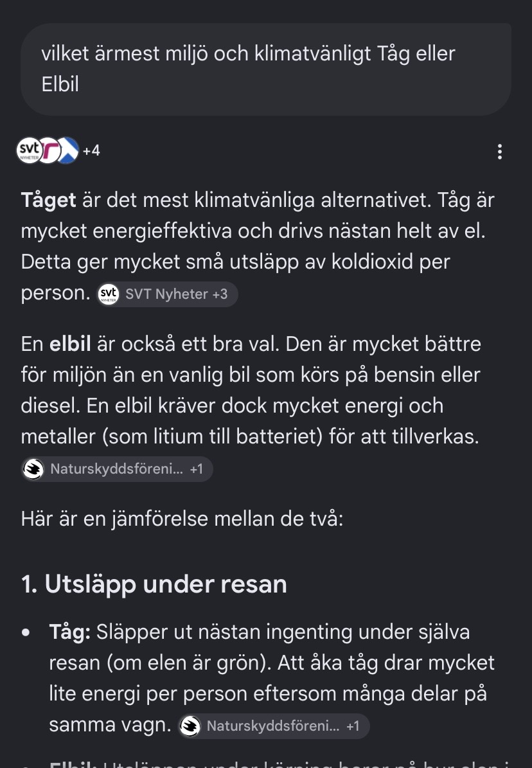Screen dimensions: 532x768
Task: Click the bold word 'Tåget' in the answer
Action: coord(48,201)
